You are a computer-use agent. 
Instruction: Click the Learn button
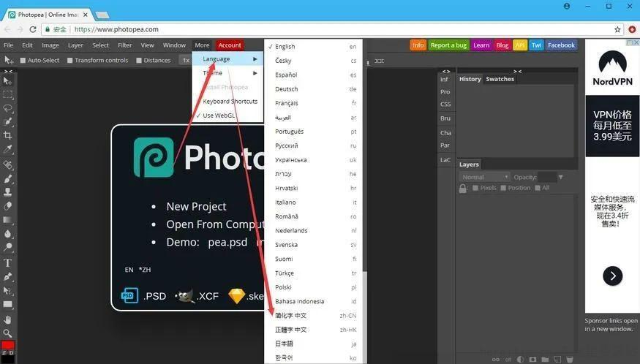pos(481,45)
